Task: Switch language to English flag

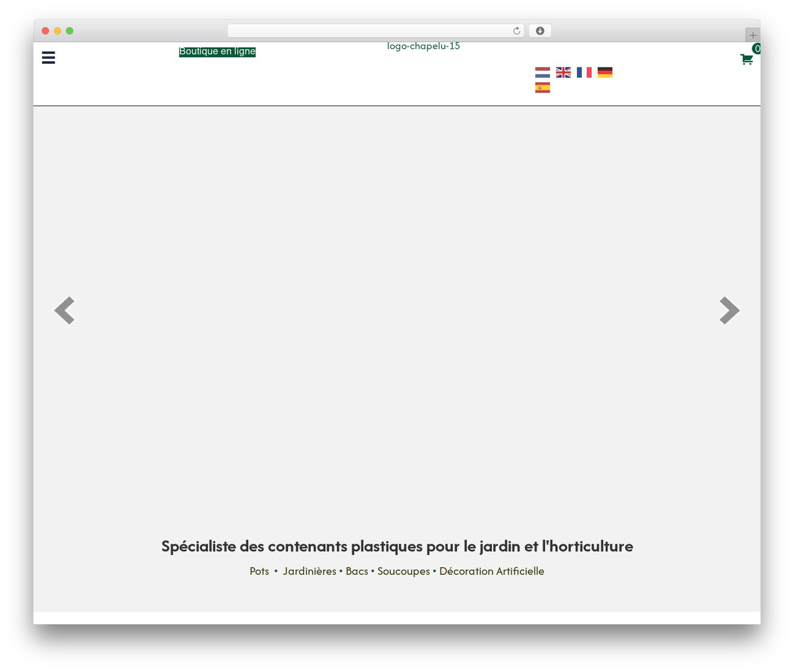Action: click(563, 73)
